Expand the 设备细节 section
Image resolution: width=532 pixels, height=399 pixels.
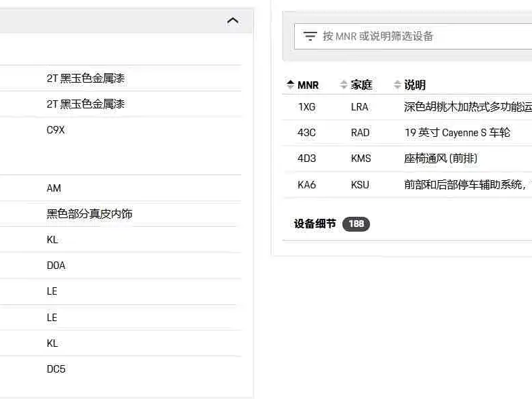click(x=315, y=224)
